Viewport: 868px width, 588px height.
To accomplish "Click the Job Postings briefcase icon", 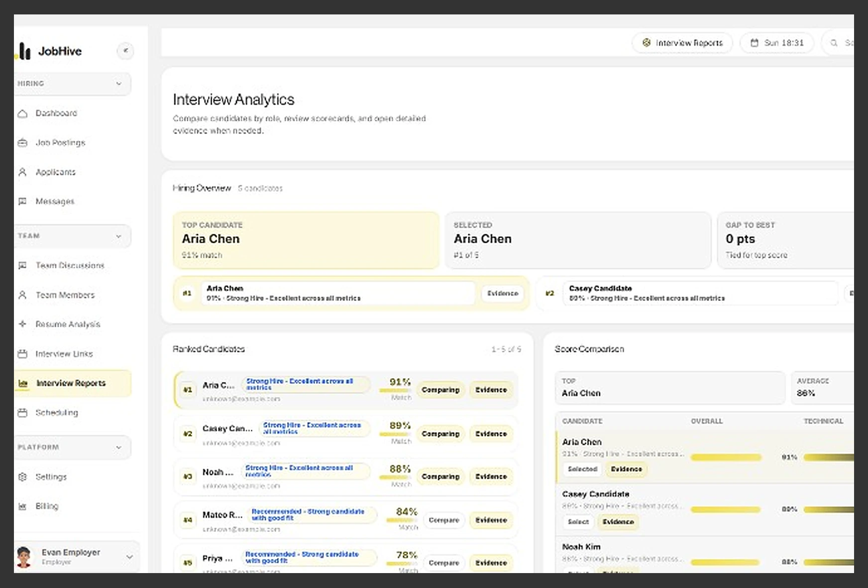I will [x=22, y=143].
